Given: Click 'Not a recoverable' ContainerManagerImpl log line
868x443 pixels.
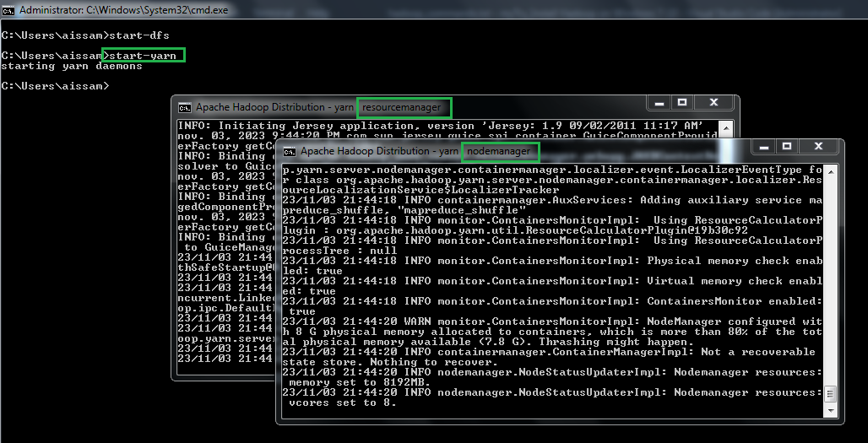Looking at the screenshot, I should pyautogui.click(x=549, y=352).
